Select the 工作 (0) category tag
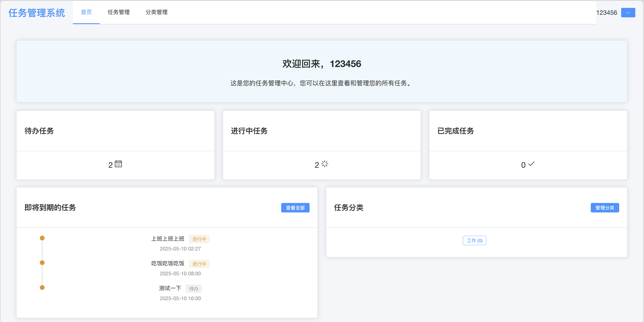The width and height of the screenshot is (644, 322). click(475, 240)
